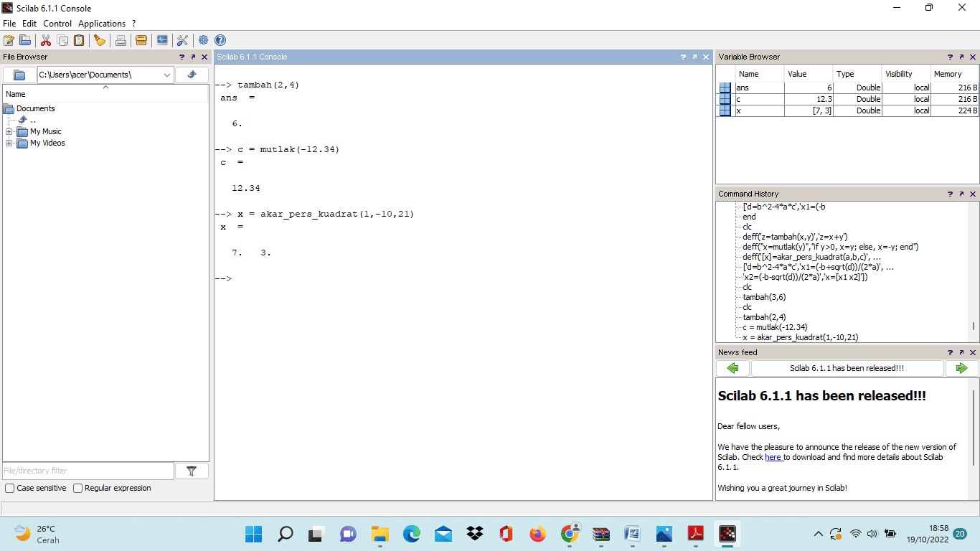
Task: Go to next news item with green arrow
Action: click(961, 368)
